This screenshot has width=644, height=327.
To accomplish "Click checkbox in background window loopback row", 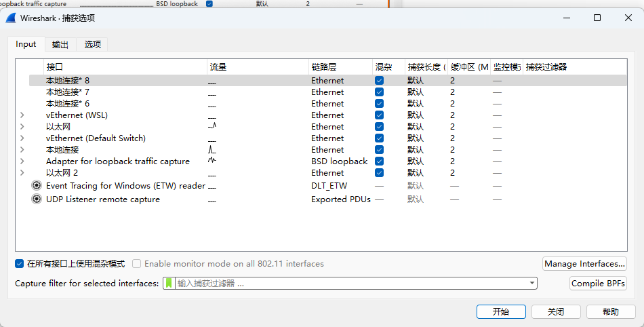I will 209,3.
